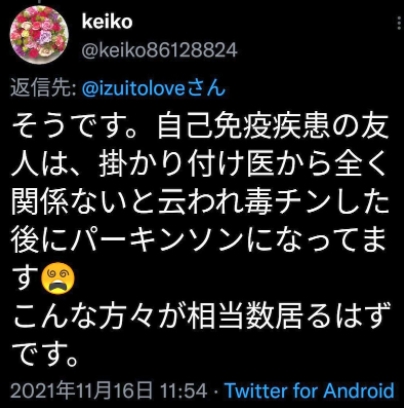This screenshot has width=404, height=408.
Task: Visit the @izuitolove reply mention
Action: 154,89
